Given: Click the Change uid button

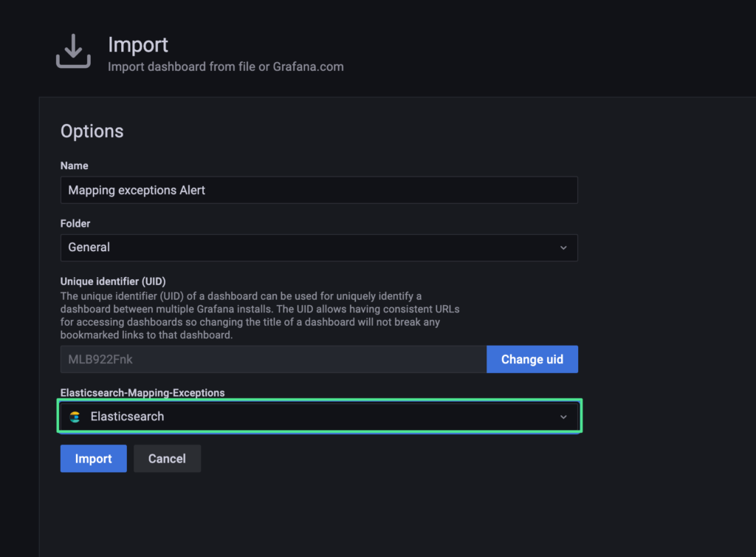Looking at the screenshot, I should coord(532,359).
